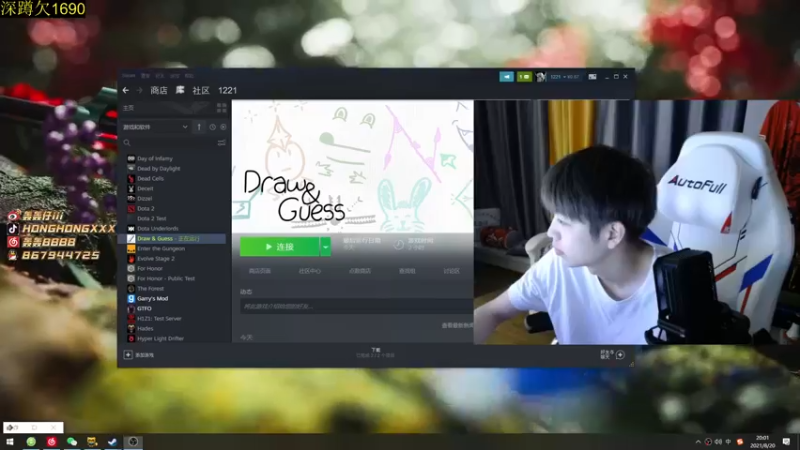Open the WeChat taskbar icon
The height and width of the screenshot is (450, 800).
click(x=72, y=442)
